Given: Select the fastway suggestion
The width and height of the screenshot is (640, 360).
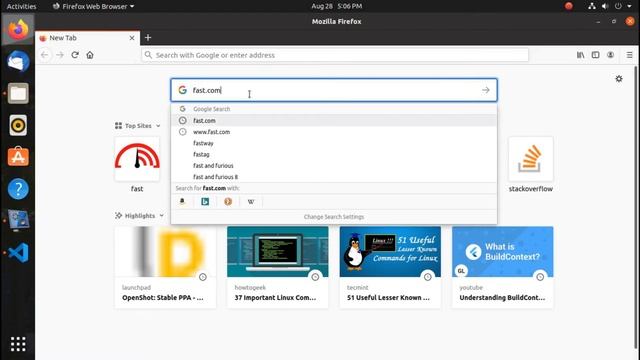Looking at the screenshot, I should 334,143.
